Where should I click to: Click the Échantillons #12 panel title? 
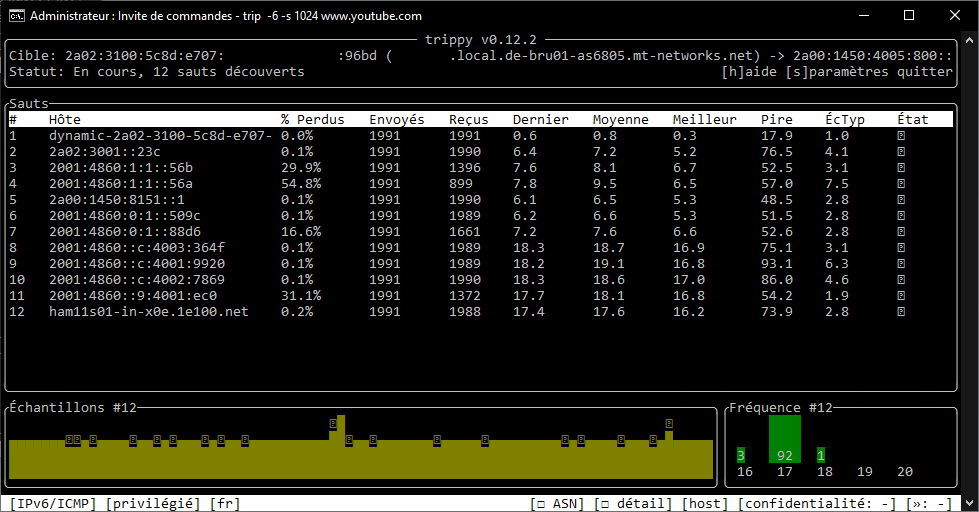72,408
